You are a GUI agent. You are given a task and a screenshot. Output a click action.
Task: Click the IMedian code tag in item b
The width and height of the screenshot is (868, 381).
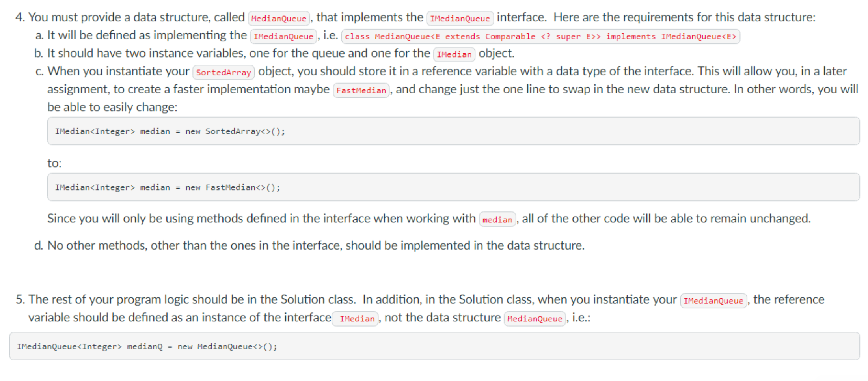tap(454, 54)
